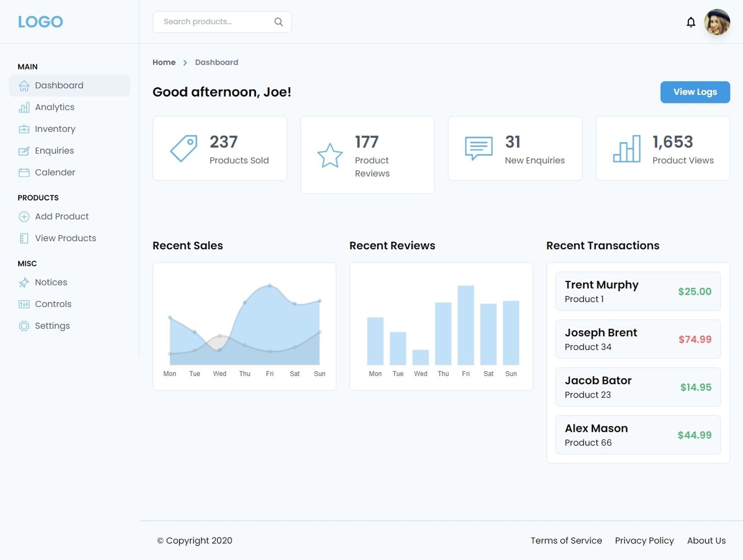Click the 1,653 Product Views value
The image size is (743, 560).
(x=672, y=142)
